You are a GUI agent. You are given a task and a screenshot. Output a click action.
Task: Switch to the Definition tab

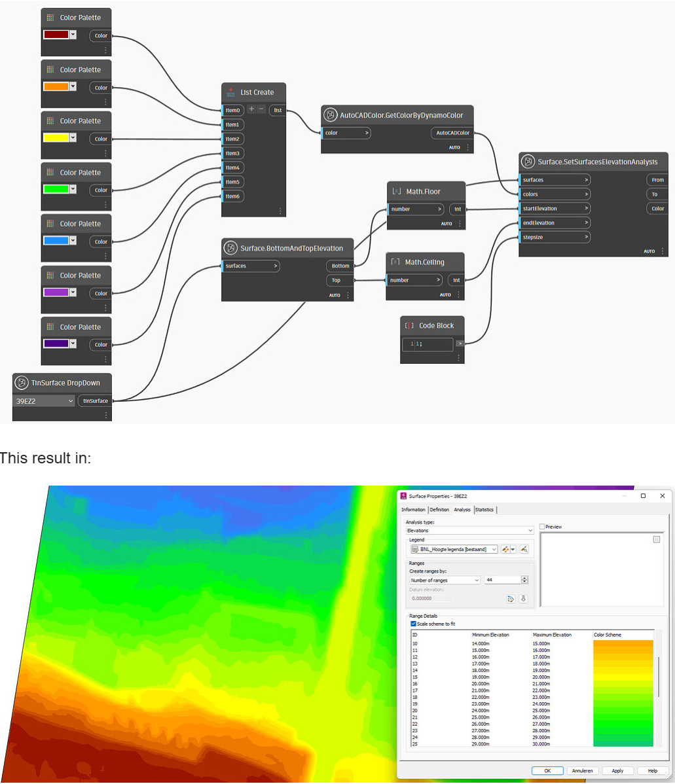pos(439,510)
